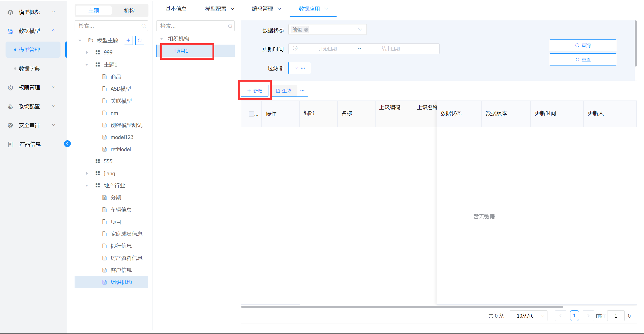Open the 过滤器 dropdown

[x=299, y=68]
